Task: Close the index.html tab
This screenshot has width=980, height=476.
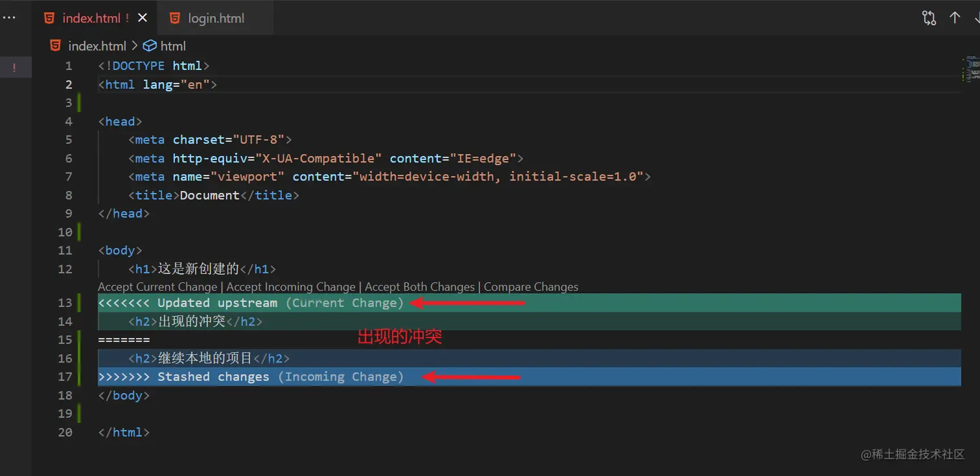Action: coord(143,18)
